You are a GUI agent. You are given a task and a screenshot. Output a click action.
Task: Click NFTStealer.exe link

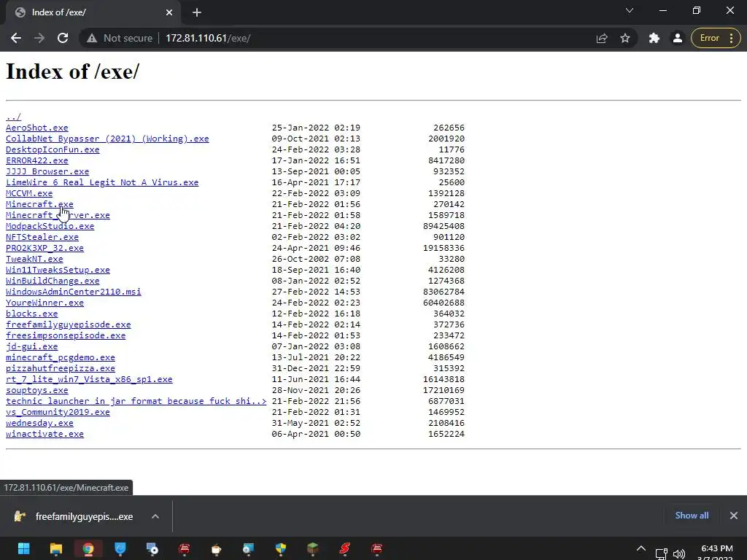[42, 237]
